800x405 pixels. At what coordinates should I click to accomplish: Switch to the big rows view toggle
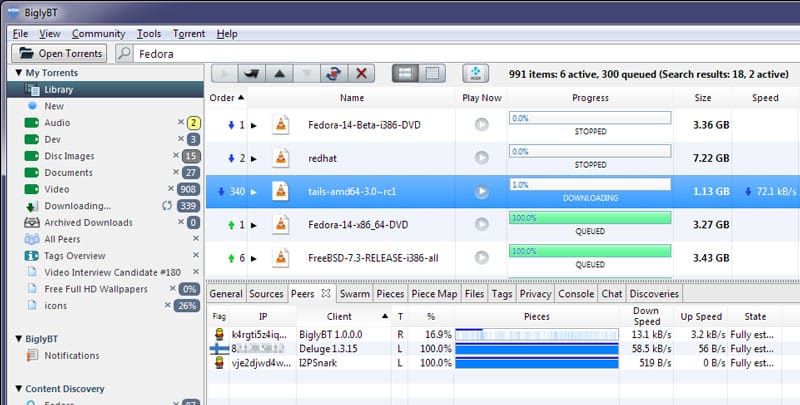pyautogui.click(x=405, y=73)
